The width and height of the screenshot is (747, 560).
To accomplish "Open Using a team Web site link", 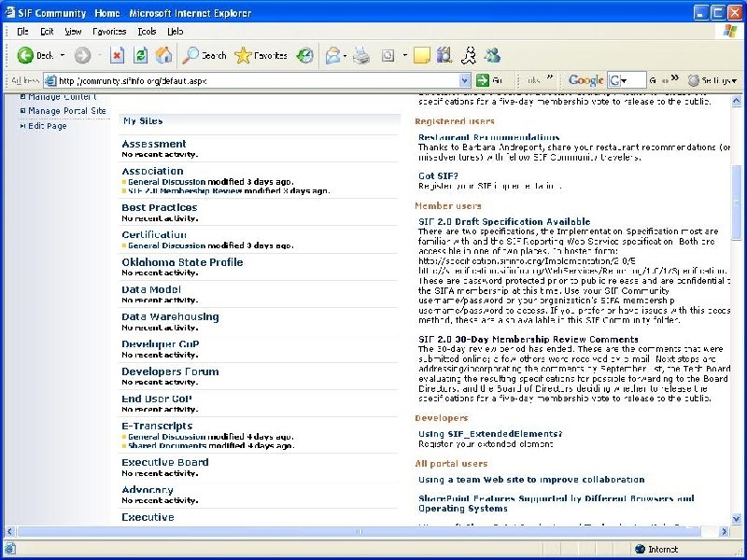I will pos(531,480).
